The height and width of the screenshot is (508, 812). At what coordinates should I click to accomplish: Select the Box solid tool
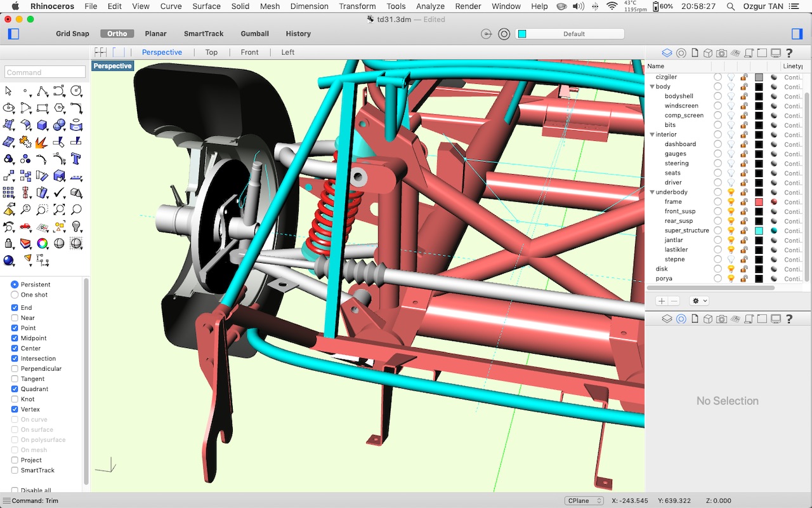[43, 124]
